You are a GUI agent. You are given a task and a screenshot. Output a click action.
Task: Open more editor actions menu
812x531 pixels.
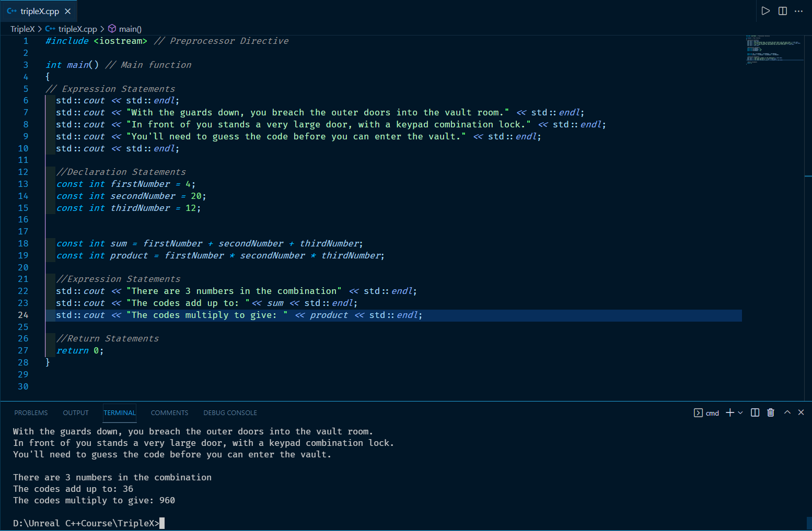coord(799,11)
